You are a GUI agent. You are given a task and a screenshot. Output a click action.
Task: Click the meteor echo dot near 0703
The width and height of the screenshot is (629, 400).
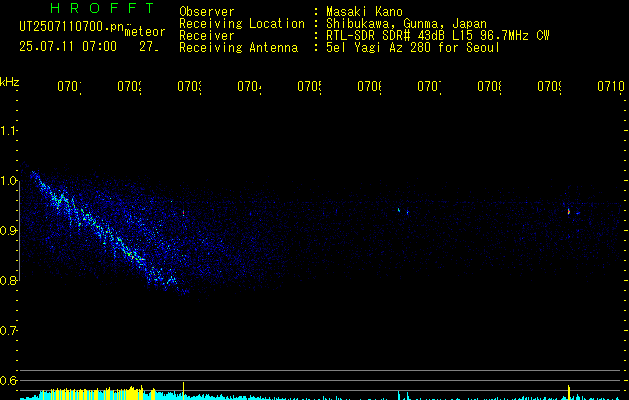[184, 213]
